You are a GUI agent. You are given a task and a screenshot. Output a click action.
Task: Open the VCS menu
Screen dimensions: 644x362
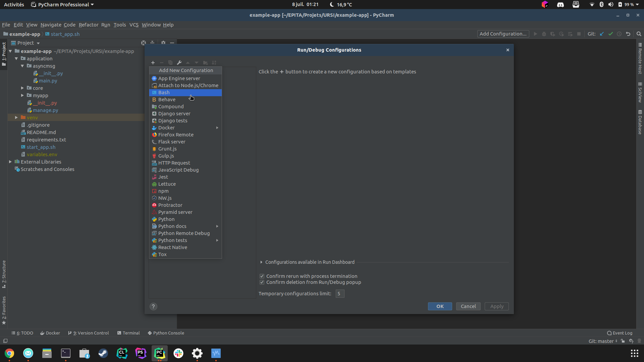point(134,25)
